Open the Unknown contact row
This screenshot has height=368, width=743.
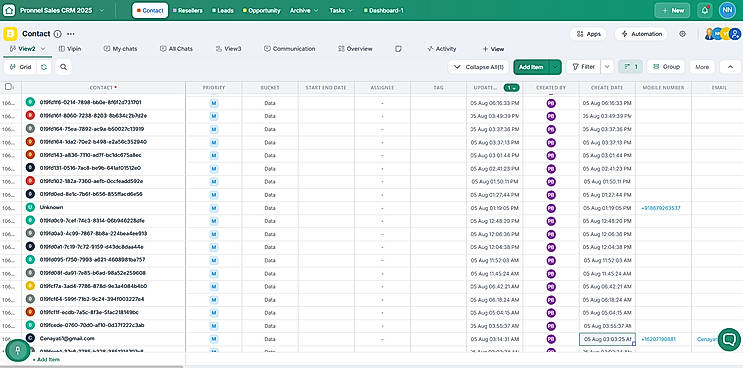51,207
